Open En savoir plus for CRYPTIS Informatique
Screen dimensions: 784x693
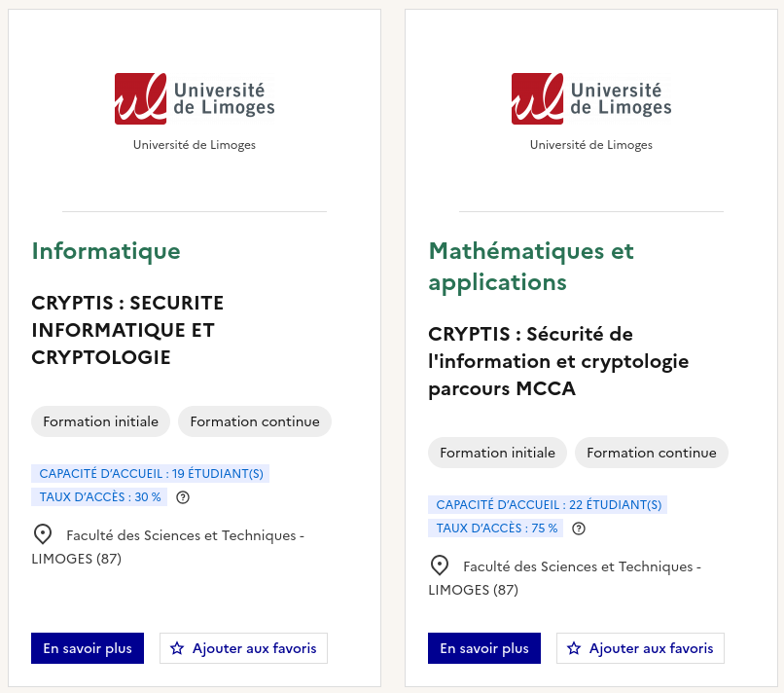pos(88,648)
